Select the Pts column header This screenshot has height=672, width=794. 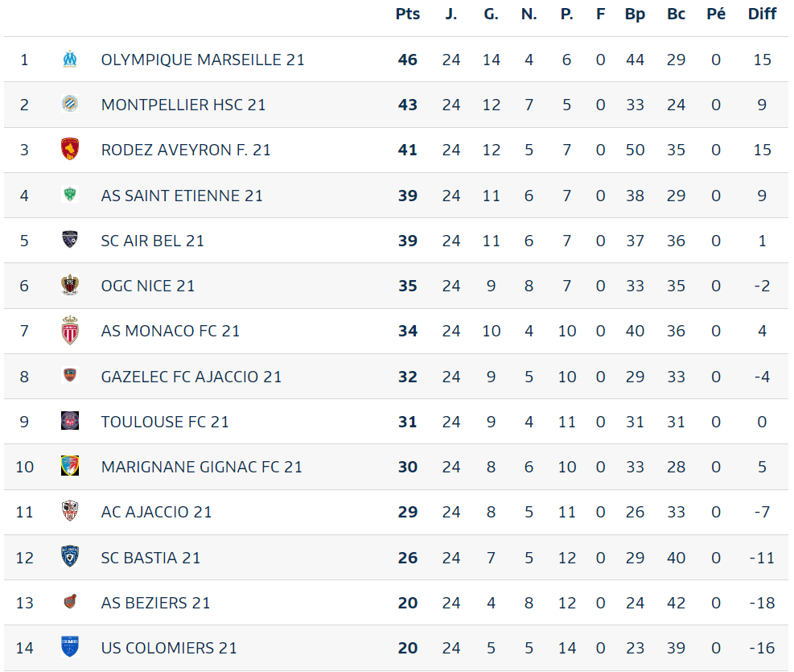(x=408, y=14)
